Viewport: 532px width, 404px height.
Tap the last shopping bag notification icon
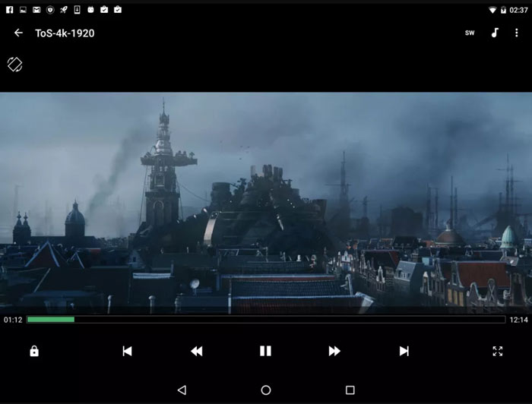pyautogui.click(x=118, y=9)
